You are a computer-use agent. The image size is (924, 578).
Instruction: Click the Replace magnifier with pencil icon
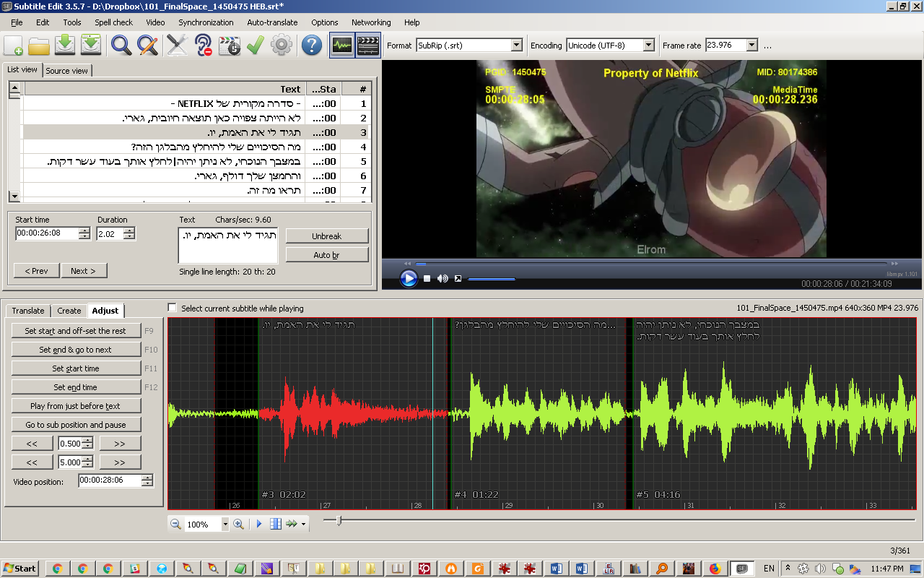point(147,45)
